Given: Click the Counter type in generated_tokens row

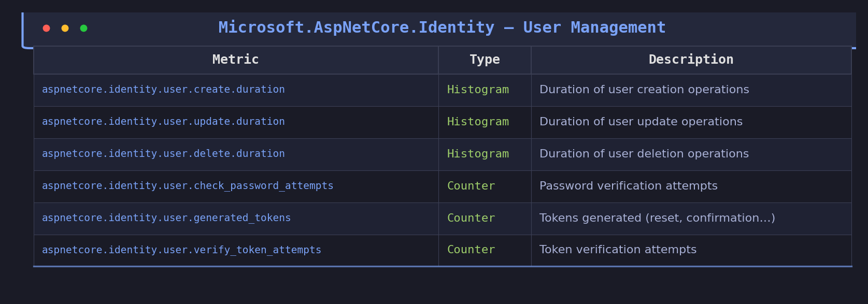Looking at the screenshot, I should point(471,218).
